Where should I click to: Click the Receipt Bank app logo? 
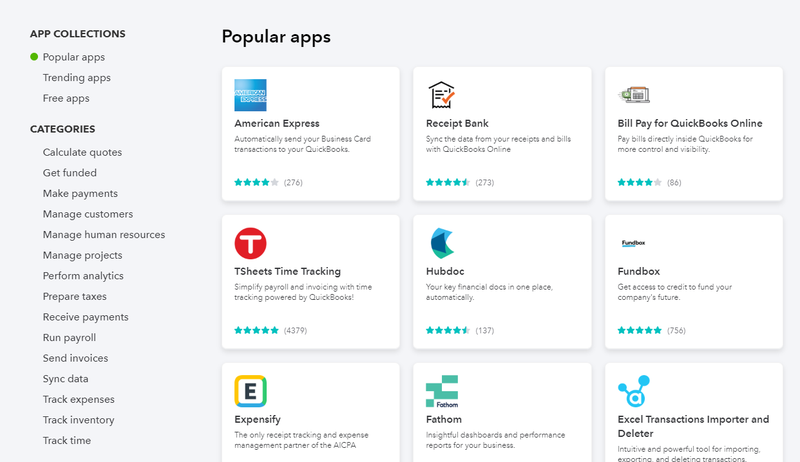coord(441,95)
